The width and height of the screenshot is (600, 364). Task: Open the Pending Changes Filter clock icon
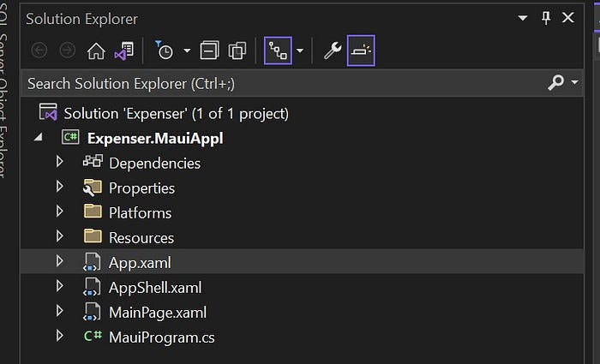165,51
